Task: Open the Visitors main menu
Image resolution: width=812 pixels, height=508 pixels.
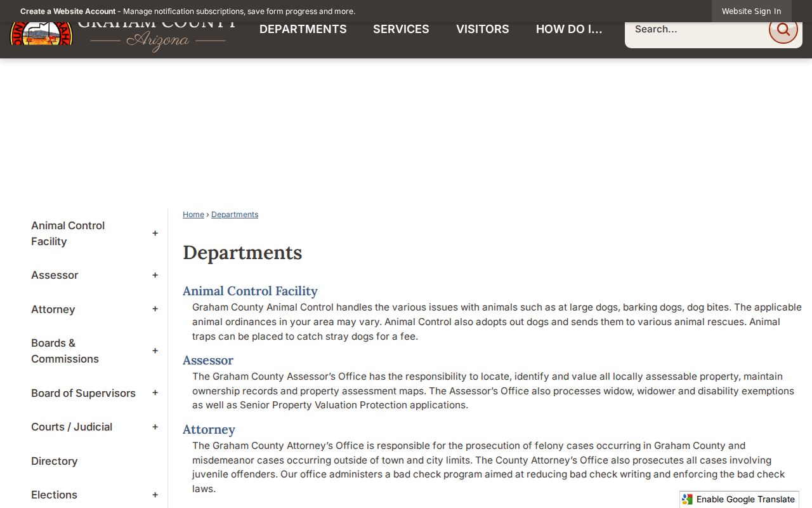Action: coord(483,29)
